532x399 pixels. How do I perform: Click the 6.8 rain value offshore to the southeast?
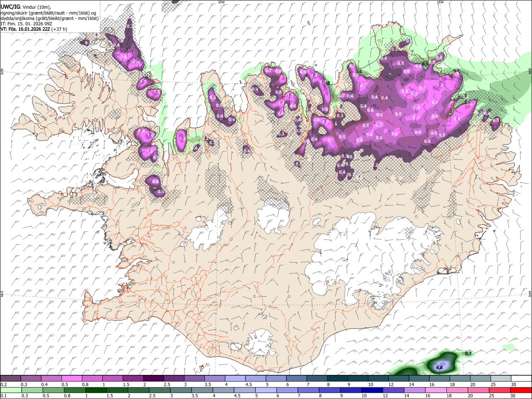(x=439, y=367)
